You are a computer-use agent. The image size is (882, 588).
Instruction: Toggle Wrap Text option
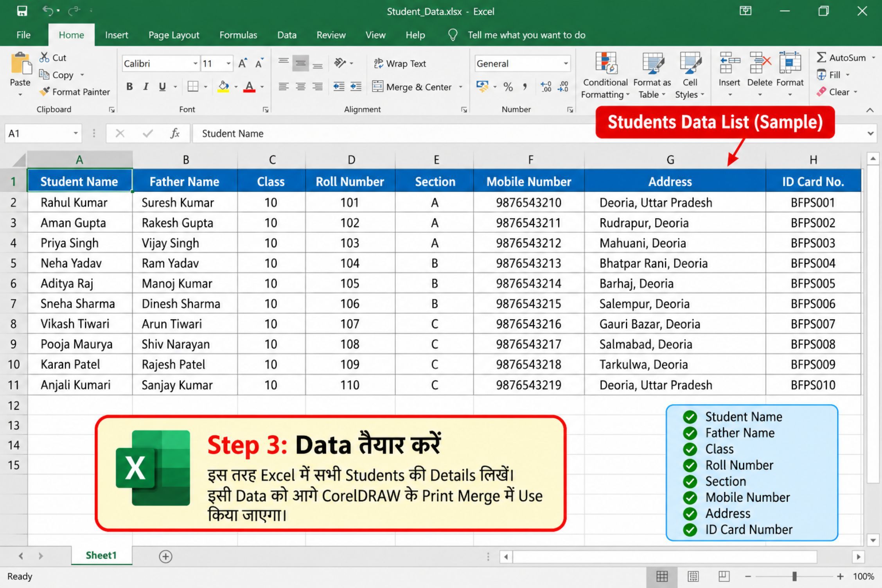400,63
